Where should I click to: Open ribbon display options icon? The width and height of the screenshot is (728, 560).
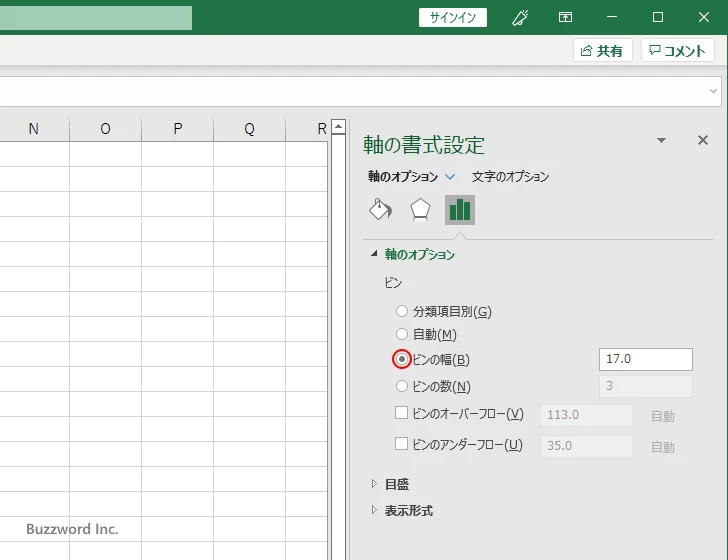click(566, 17)
